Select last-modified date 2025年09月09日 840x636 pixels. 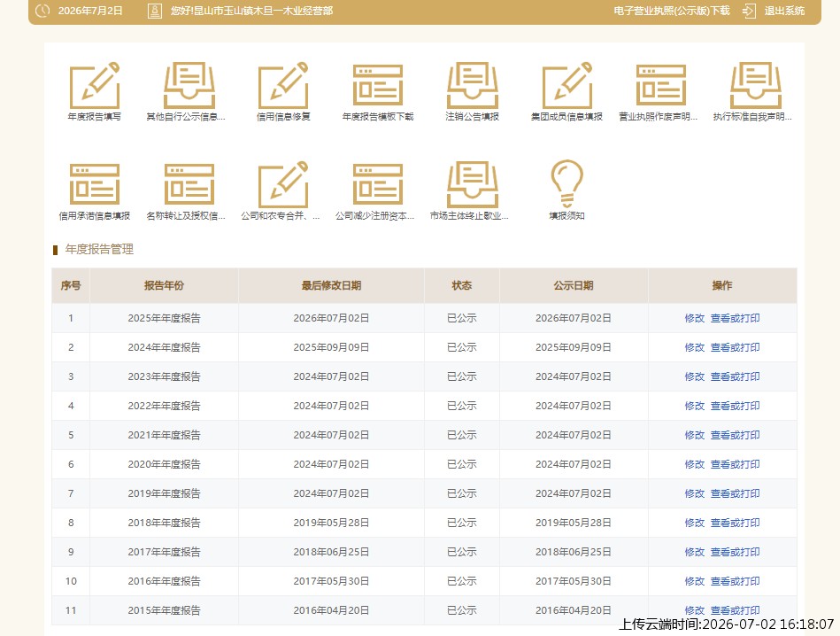tap(331, 347)
